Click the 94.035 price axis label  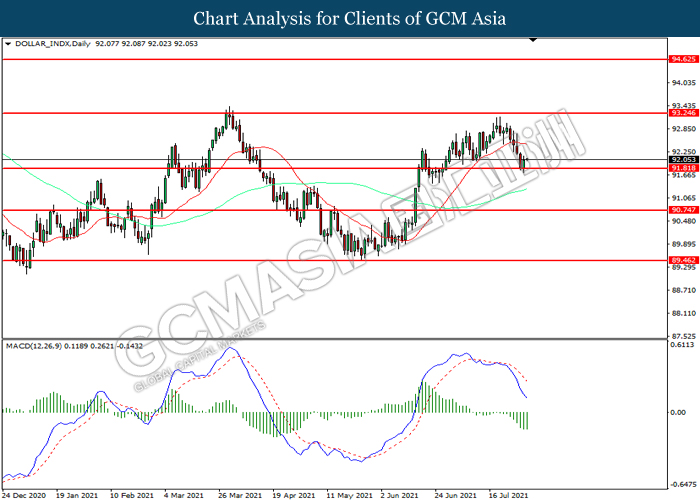(x=683, y=83)
